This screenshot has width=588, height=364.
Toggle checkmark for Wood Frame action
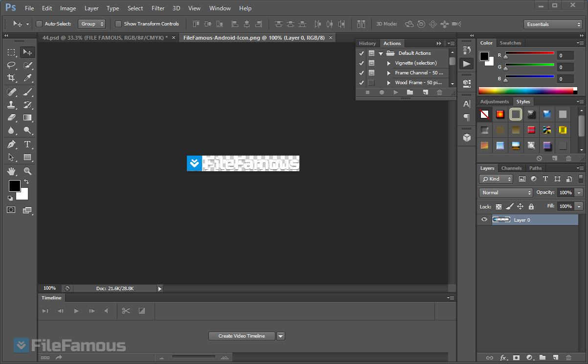pos(362,82)
